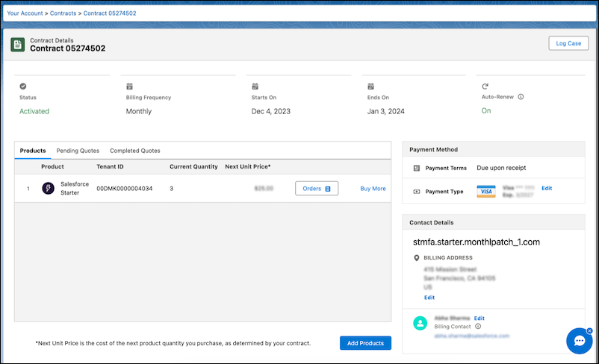Click the Payment Terms icon
599x364 pixels.
tap(417, 169)
